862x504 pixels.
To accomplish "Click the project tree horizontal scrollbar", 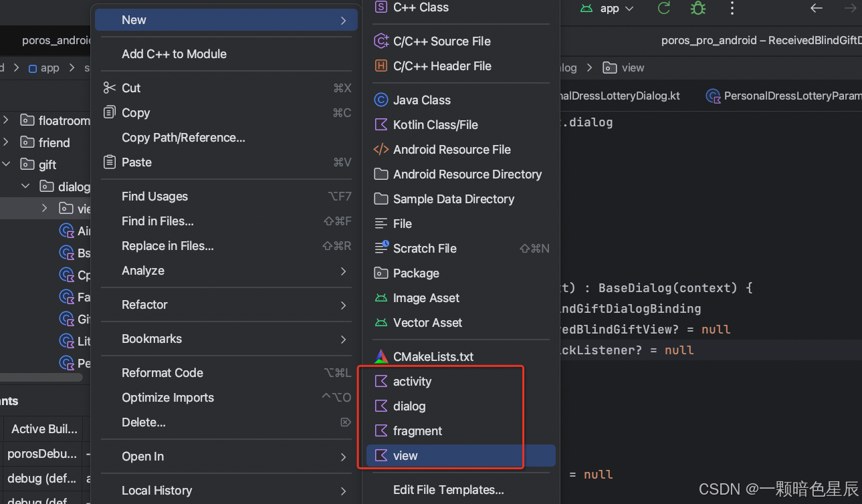I will 41,377.
